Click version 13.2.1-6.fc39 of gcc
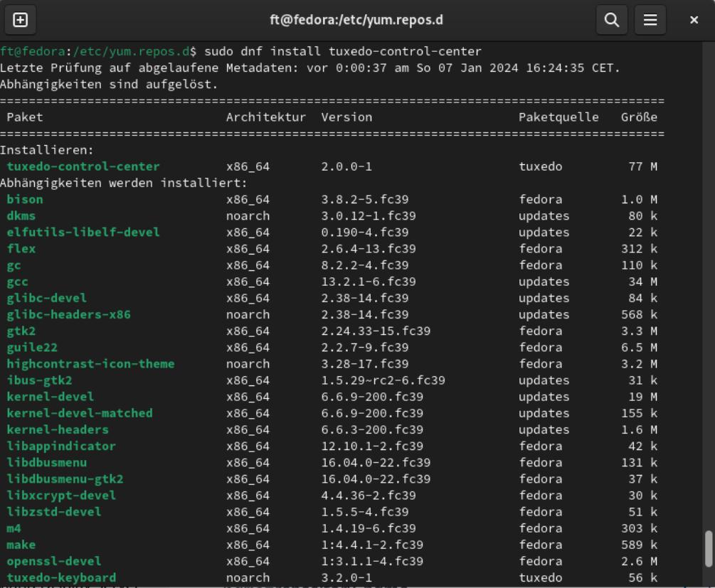The image size is (715, 588). pos(369,282)
